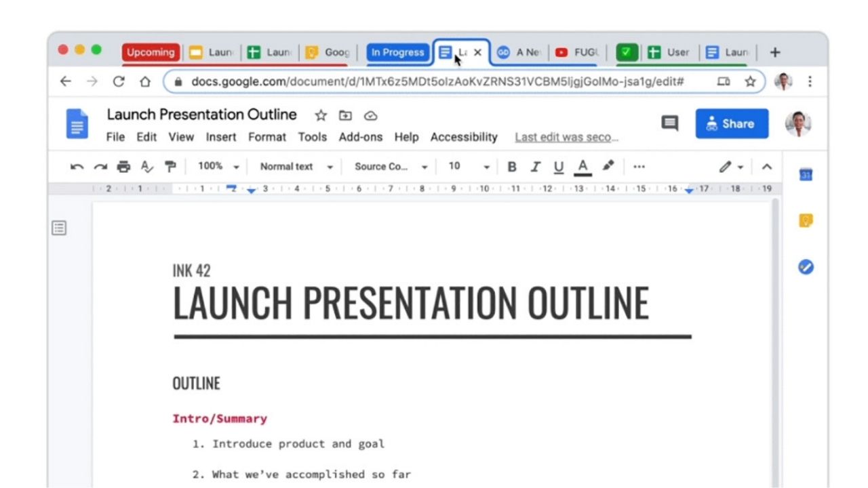
Task: Toggle bold formatting
Action: 512,166
